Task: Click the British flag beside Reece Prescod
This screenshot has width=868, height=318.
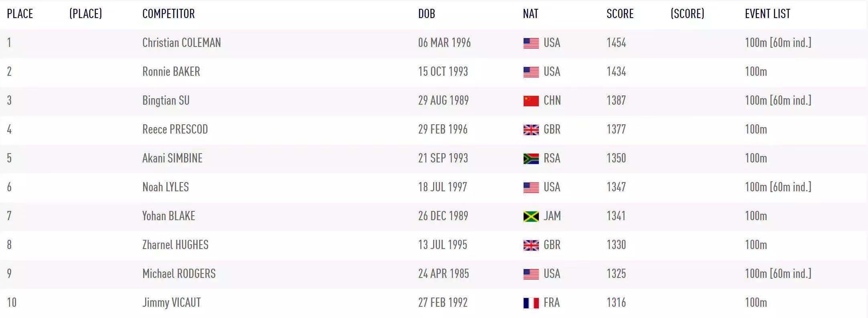Action: click(x=531, y=130)
